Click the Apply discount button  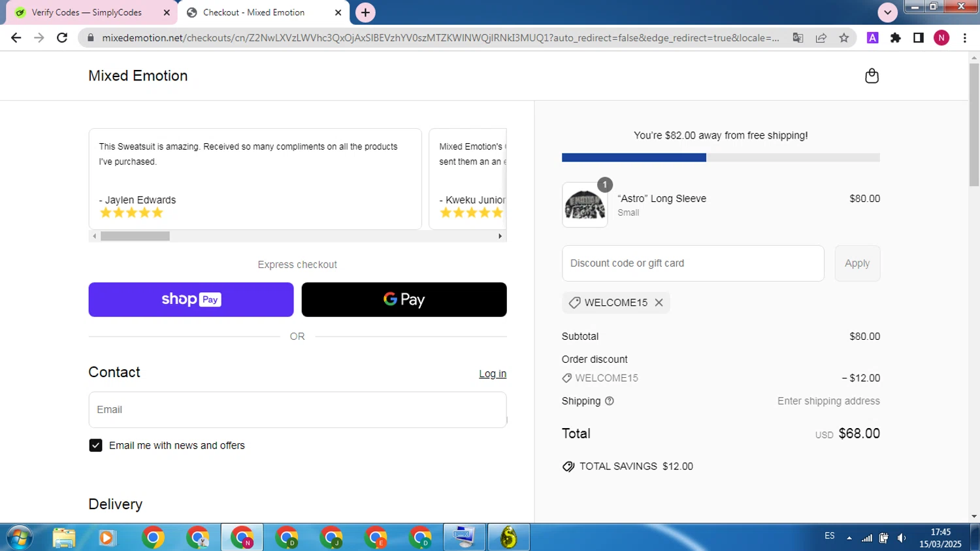coord(857,263)
